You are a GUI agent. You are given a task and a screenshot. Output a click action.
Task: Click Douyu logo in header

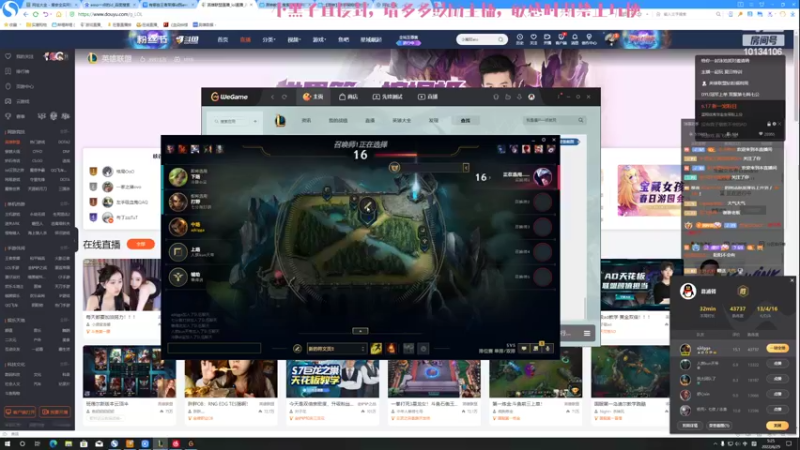pos(187,39)
